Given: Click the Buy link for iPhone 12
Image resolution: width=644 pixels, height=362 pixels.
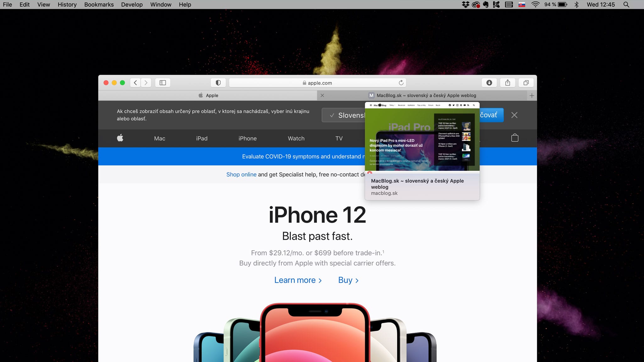Looking at the screenshot, I should [348, 280].
